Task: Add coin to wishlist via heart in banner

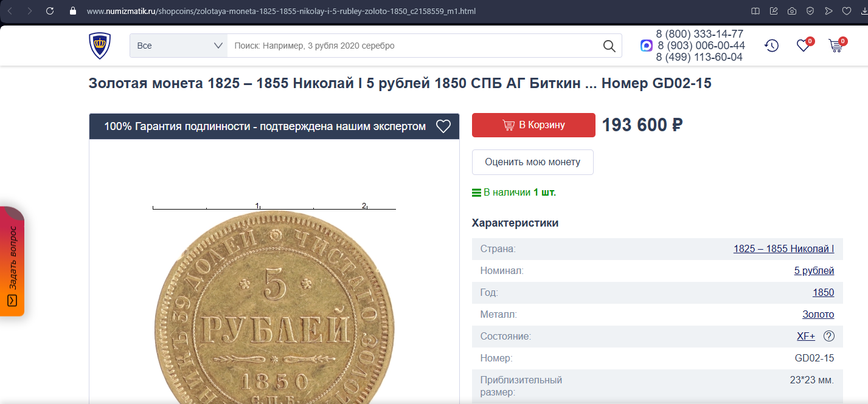Action: (443, 126)
